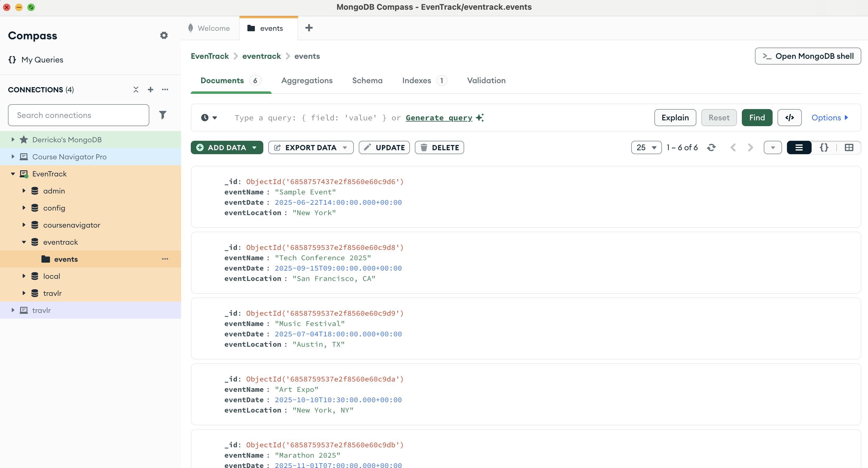This screenshot has height=468, width=868.
Task: Focus the query filter input field
Action: click(x=438, y=118)
